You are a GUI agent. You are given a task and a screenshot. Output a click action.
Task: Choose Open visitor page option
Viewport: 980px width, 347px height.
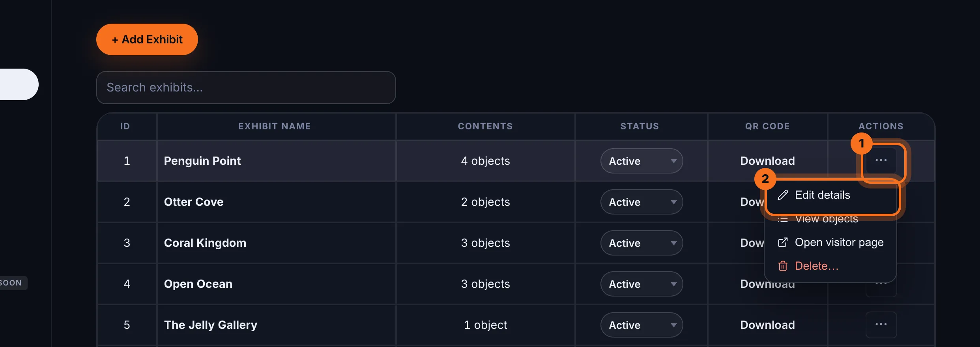tap(830, 242)
